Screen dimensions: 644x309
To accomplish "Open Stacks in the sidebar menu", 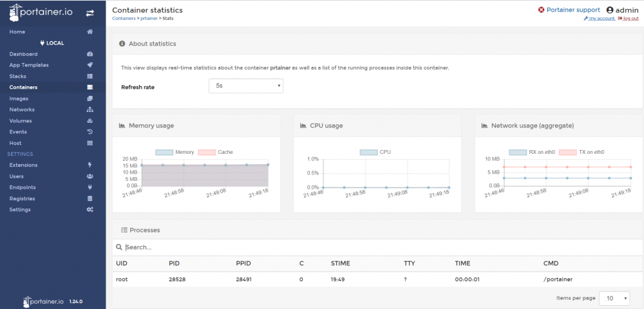I will point(18,76).
